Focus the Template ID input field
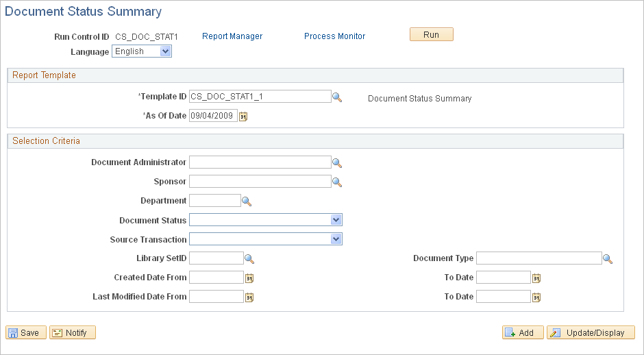This screenshot has height=355, width=644. coord(260,97)
